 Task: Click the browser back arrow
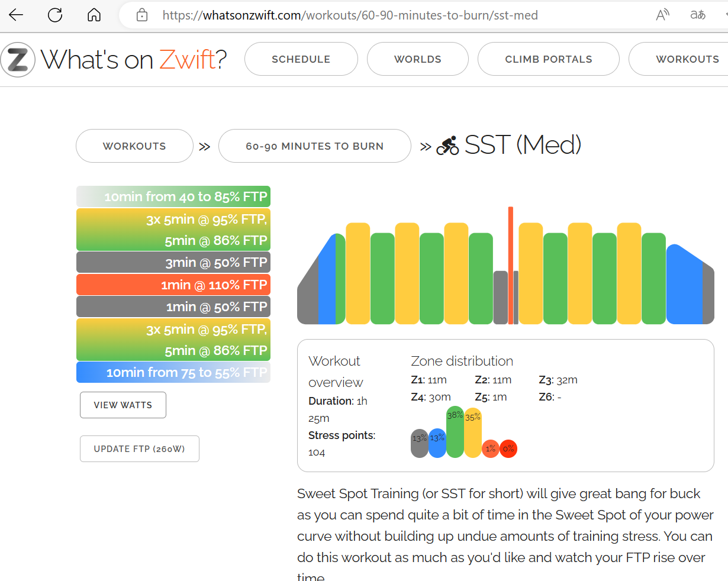coord(16,15)
